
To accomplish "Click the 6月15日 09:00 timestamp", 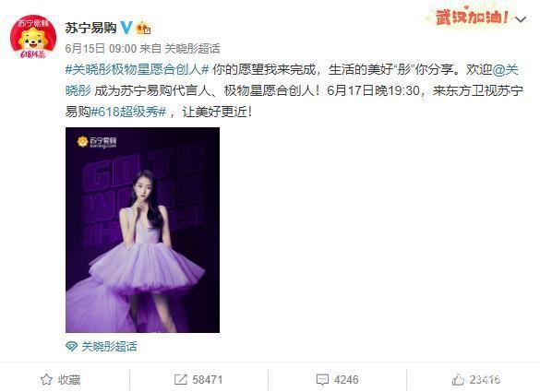I will (101, 49).
